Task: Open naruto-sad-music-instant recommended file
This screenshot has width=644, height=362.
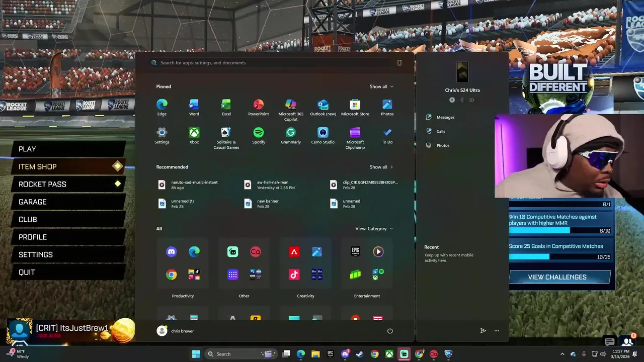Action: pos(188,185)
